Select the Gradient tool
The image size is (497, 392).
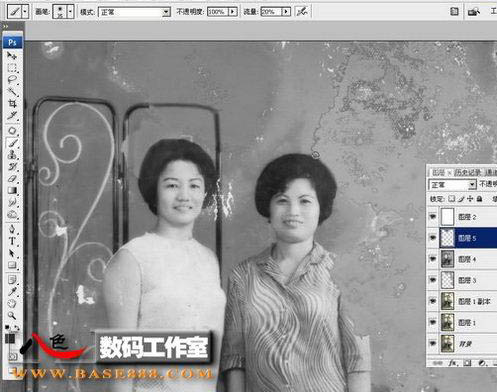[12, 190]
